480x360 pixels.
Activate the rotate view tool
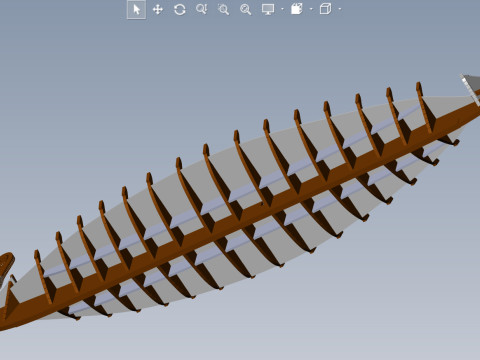[180, 9]
